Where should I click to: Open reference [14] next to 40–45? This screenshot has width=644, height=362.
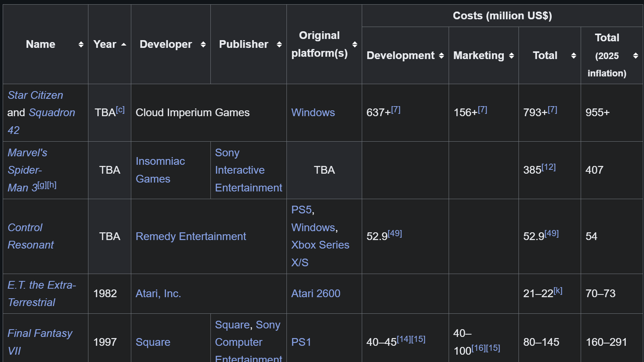click(x=404, y=339)
